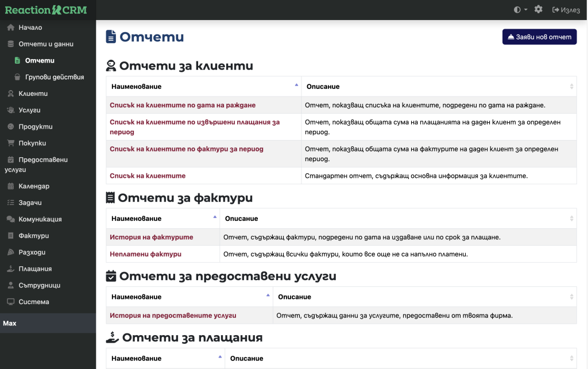Click the Изход logout link
The image size is (588, 369).
pos(566,10)
